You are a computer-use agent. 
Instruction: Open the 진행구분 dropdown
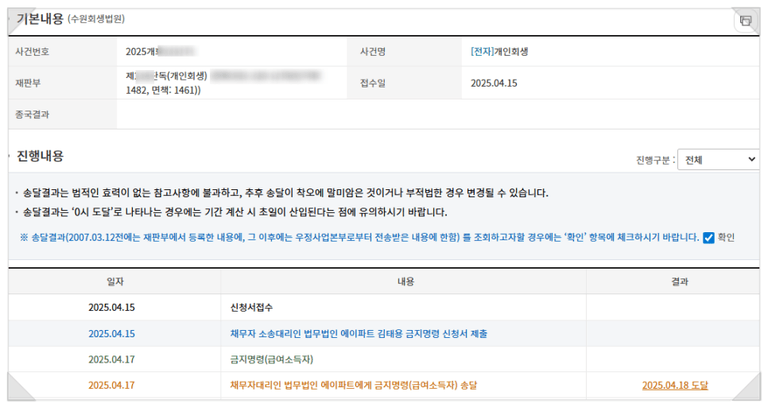point(718,160)
